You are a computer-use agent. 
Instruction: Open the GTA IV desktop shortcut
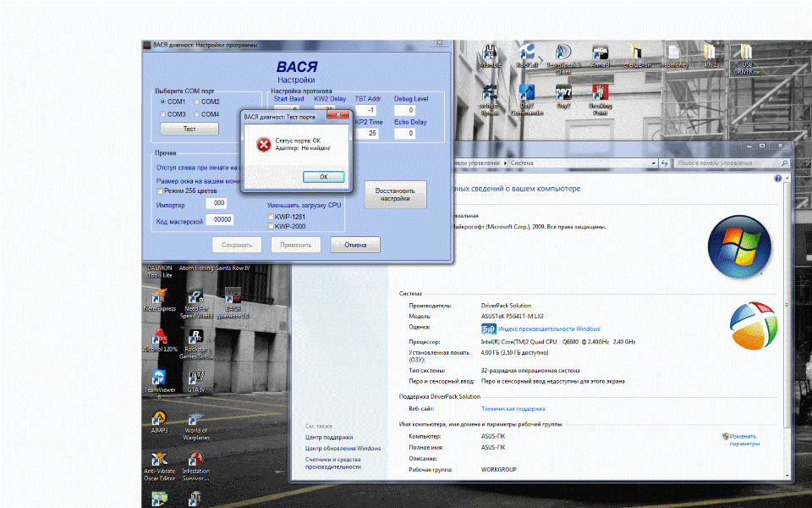coord(195,378)
